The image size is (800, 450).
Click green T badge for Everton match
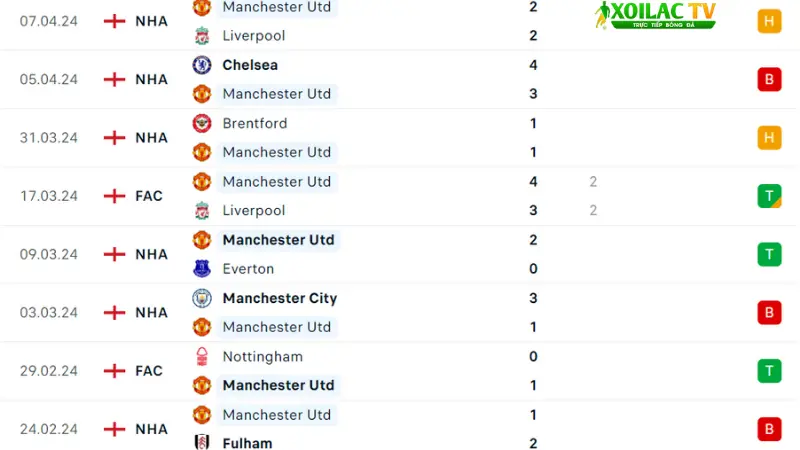point(769,254)
